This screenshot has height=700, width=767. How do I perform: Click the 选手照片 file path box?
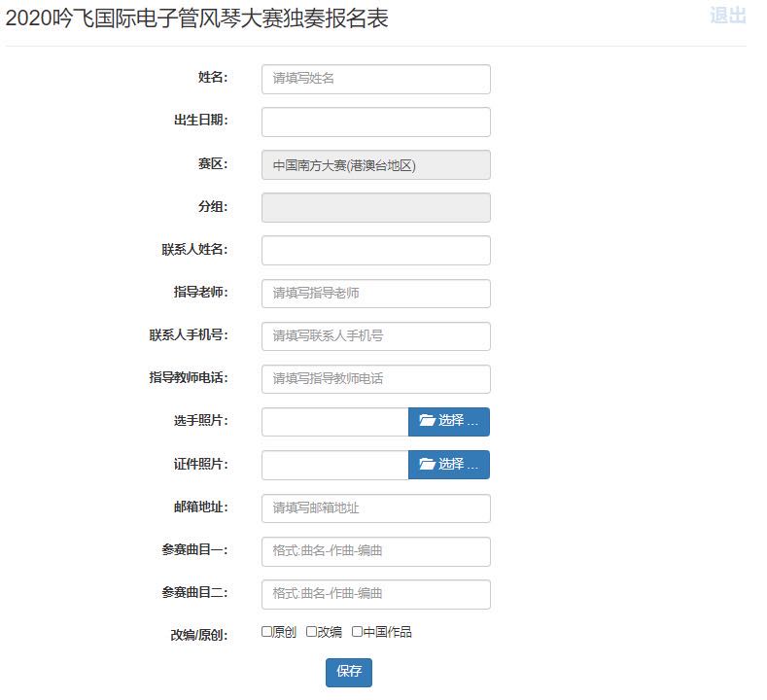pyautogui.click(x=334, y=422)
